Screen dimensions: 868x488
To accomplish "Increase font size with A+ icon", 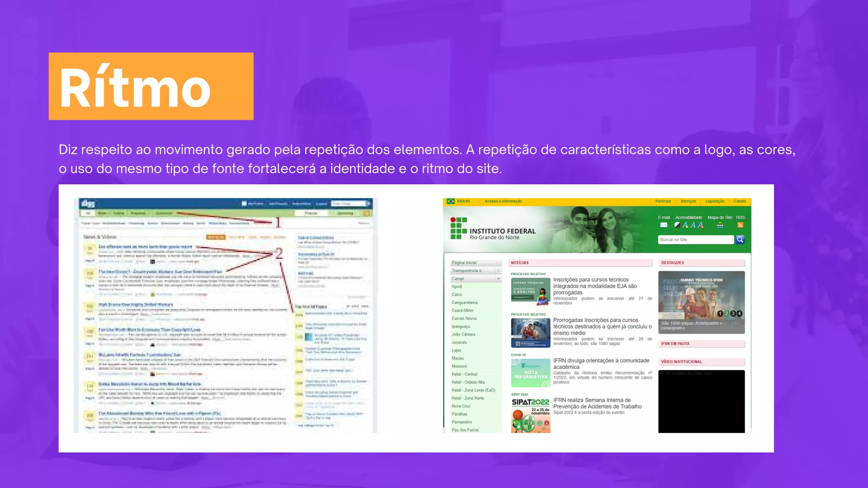I will coord(685,225).
